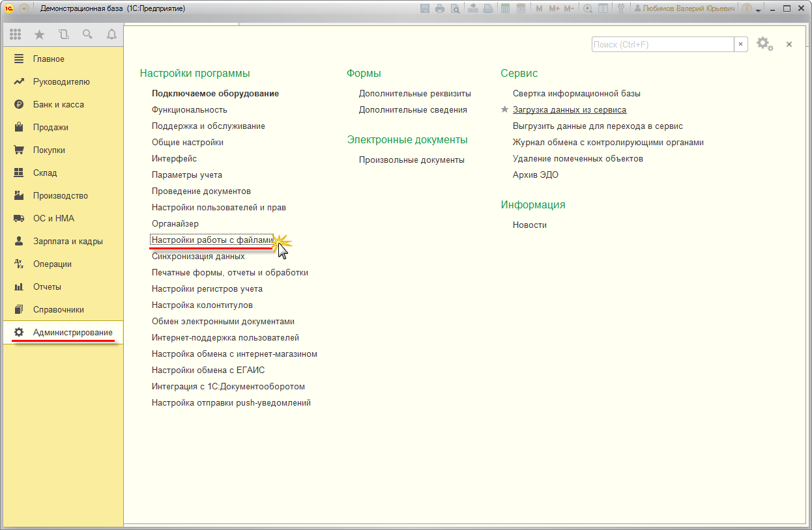
Task: Open Журнал обмена с контролирующими органами
Action: click(608, 142)
